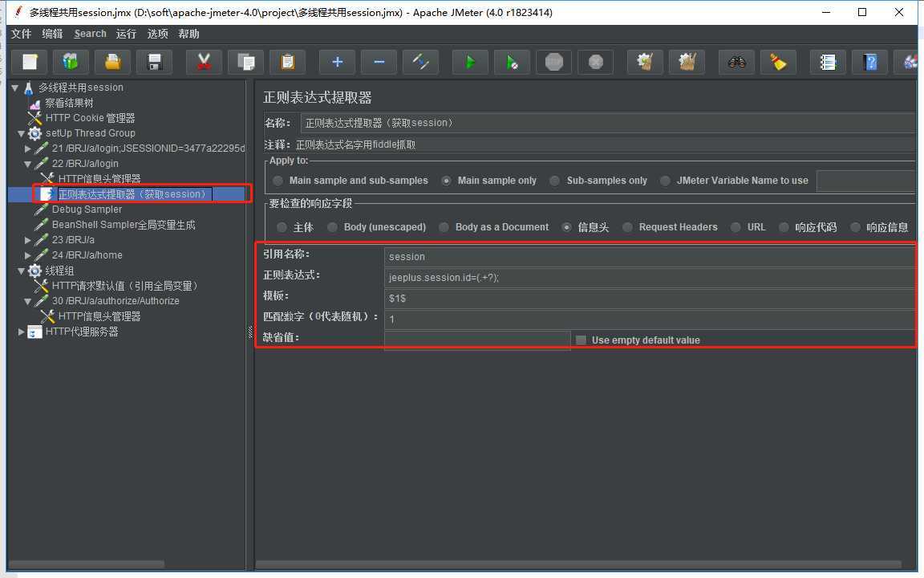Collapse 多线程共用session root node
The height and width of the screenshot is (578, 924).
tap(14, 88)
